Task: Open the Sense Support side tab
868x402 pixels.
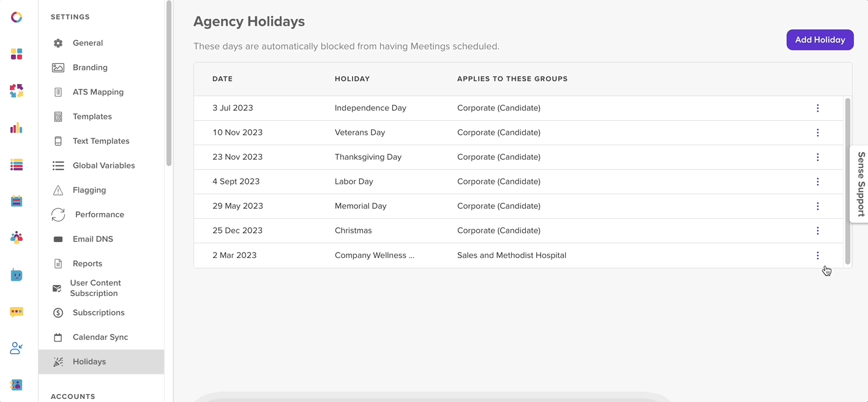Action: pyautogui.click(x=860, y=184)
